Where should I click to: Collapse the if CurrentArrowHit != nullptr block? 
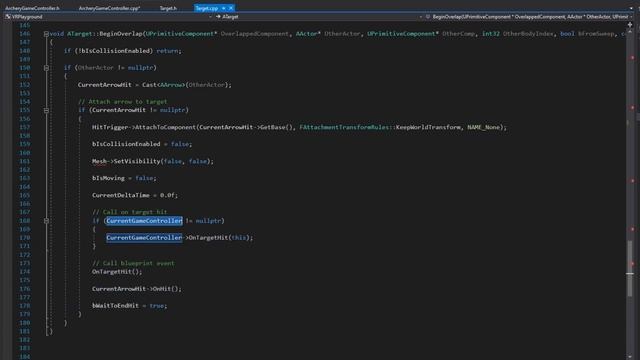[46, 110]
